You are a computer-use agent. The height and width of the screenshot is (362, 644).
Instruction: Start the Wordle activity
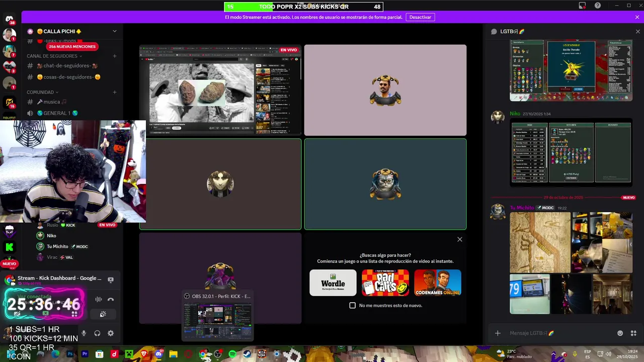click(333, 283)
